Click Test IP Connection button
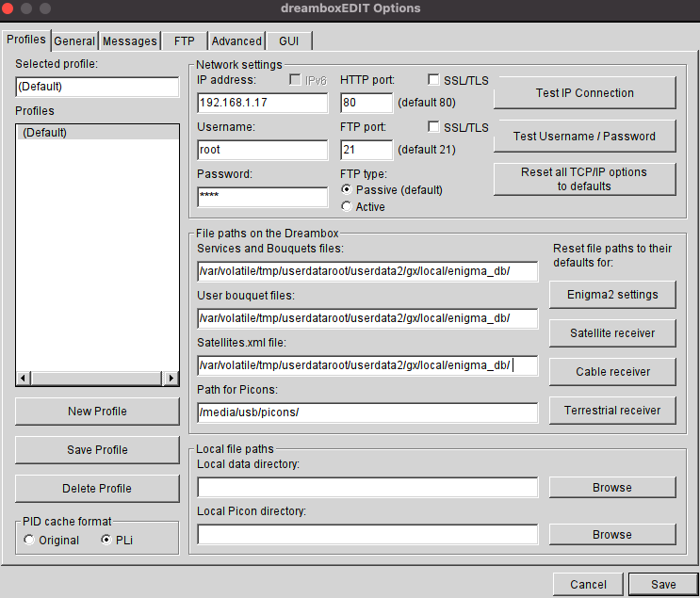700x598 pixels. 584,93
